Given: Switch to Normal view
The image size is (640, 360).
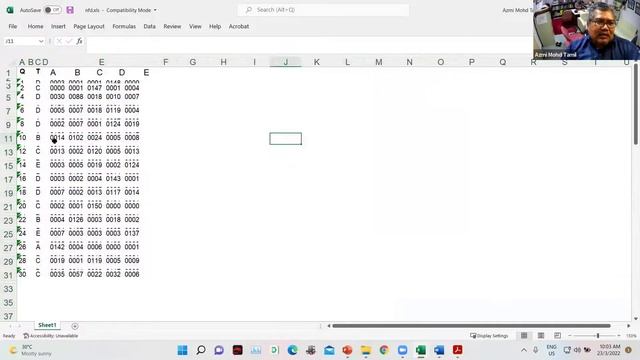Looking at the screenshot, I should click(524, 336).
